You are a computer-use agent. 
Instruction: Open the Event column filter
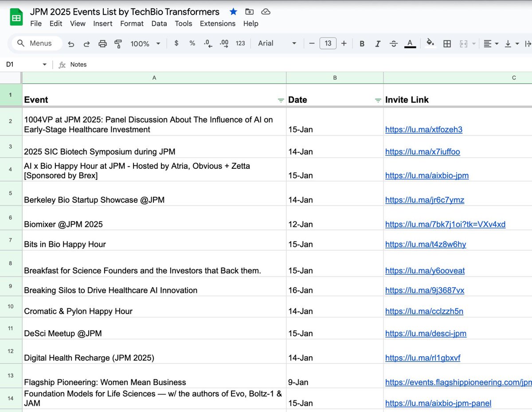[281, 101]
